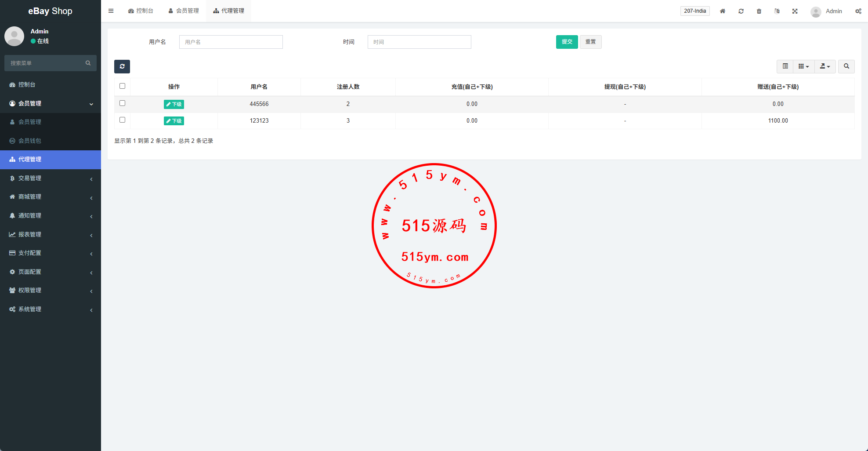The width and height of the screenshot is (868, 451).
Task: Click the 重置 reset button
Action: (590, 42)
